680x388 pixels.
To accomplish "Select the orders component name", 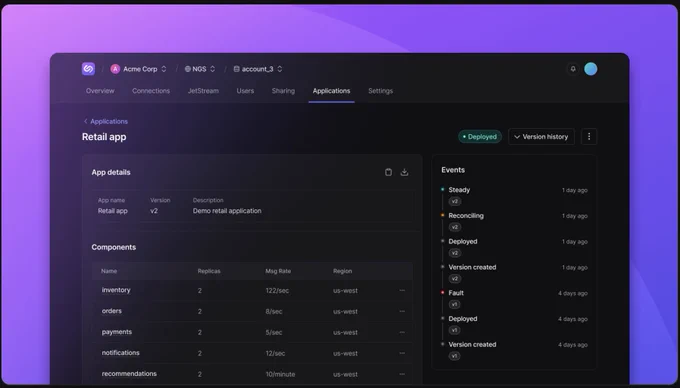I will pos(111,311).
